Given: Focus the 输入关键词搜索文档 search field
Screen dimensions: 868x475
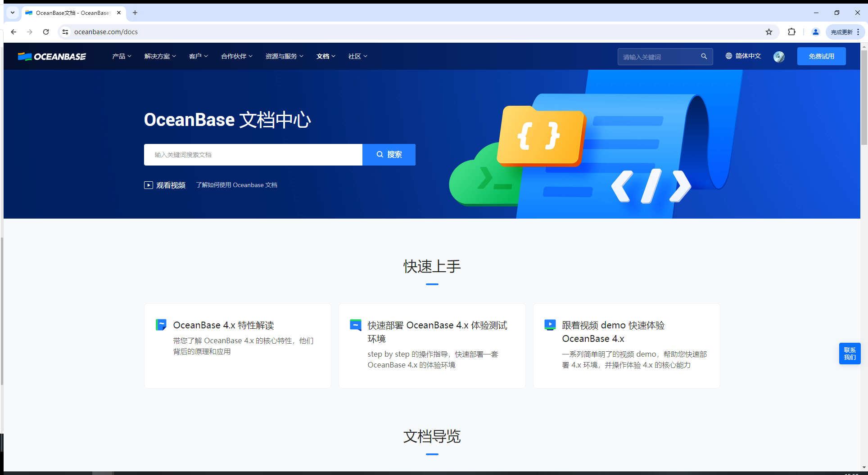Looking at the screenshot, I should coord(253,155).
